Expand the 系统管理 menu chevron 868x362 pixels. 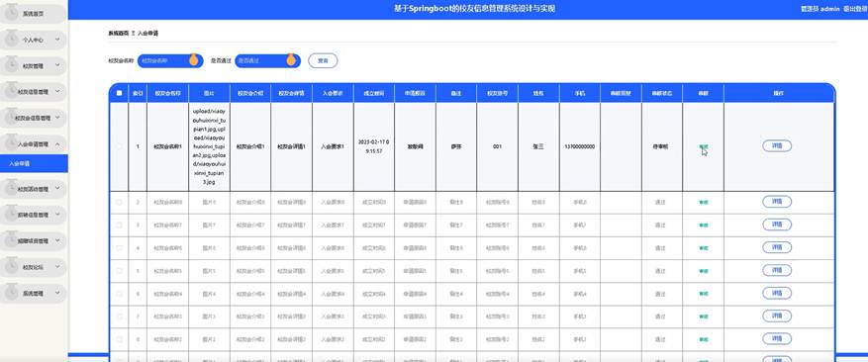[57, 292]
